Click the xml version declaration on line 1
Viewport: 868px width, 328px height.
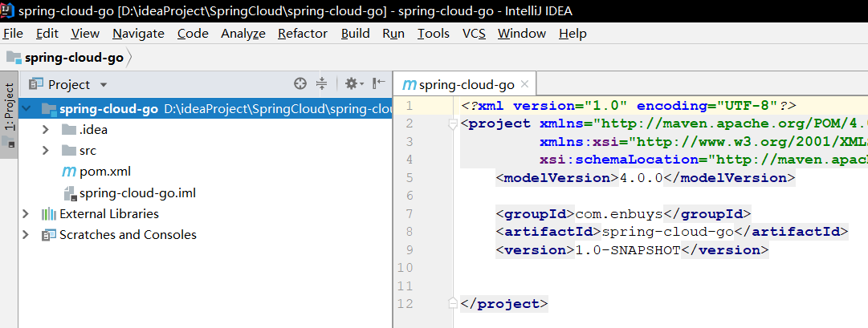tap(628, 105)
